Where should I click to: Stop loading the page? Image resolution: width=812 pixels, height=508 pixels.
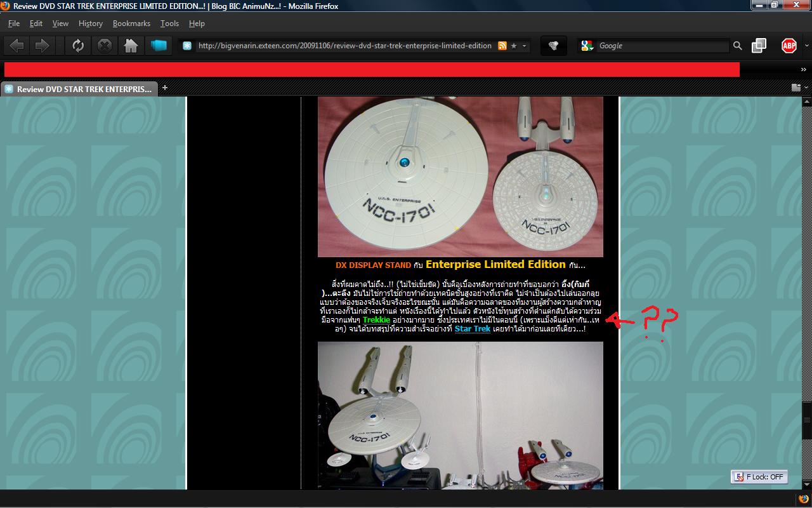pyautogui.click(x=105, y=46)
